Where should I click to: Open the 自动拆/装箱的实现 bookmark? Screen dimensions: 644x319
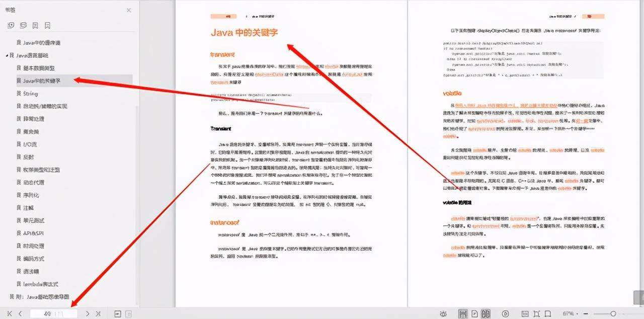point(45,106)
